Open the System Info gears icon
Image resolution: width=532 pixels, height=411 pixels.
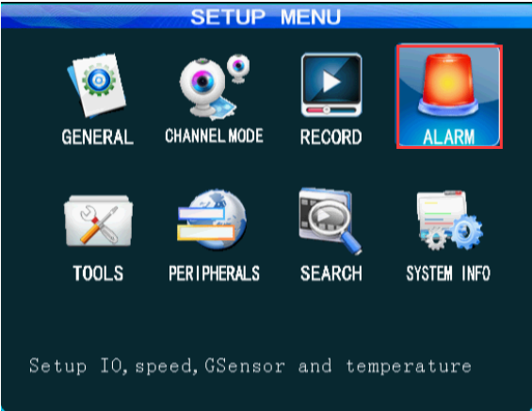449,220
